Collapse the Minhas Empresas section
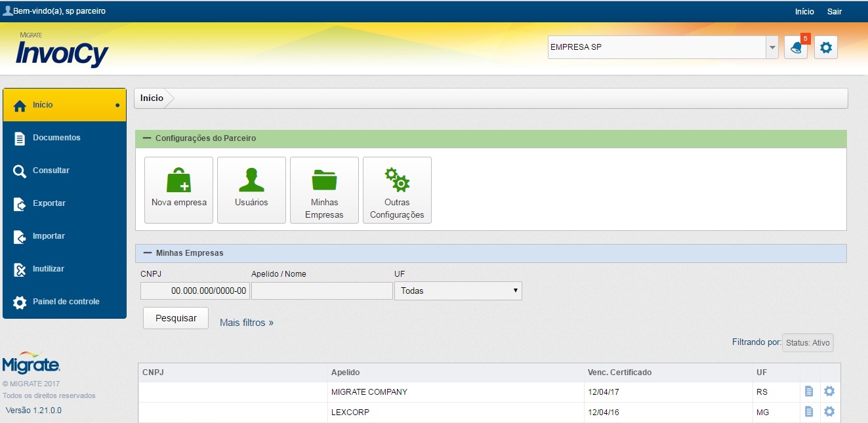868x423 pixels. pyautogui.click(x=147, y=252)
